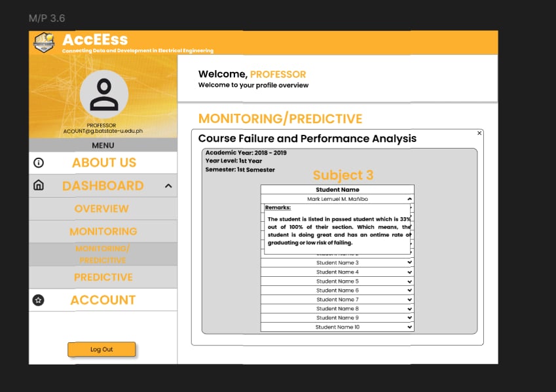Open the Account menu item
This screenshot has width=556, height=392.
(x=103, y=300)
